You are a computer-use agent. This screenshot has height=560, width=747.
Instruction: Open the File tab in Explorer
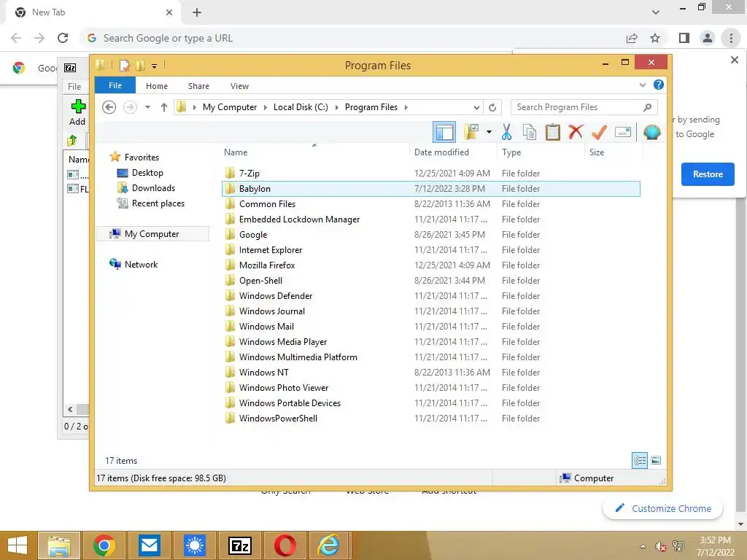click(115, 85)
